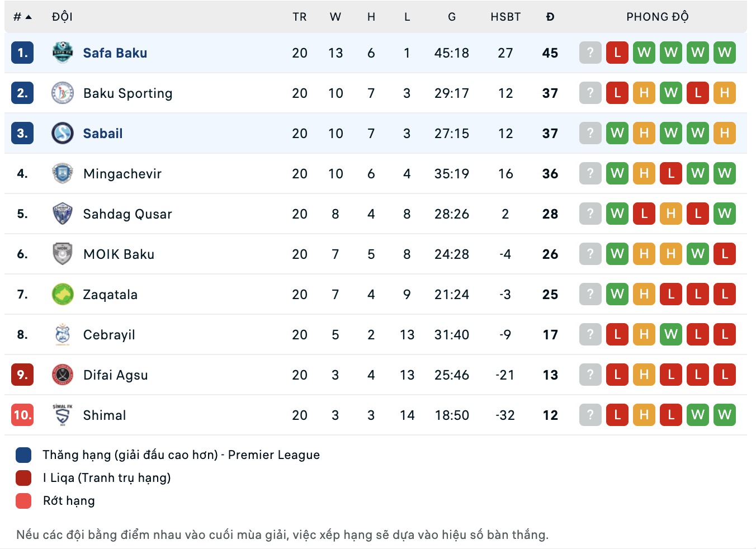Click the green Zaqatala club icon

point(62,294)
